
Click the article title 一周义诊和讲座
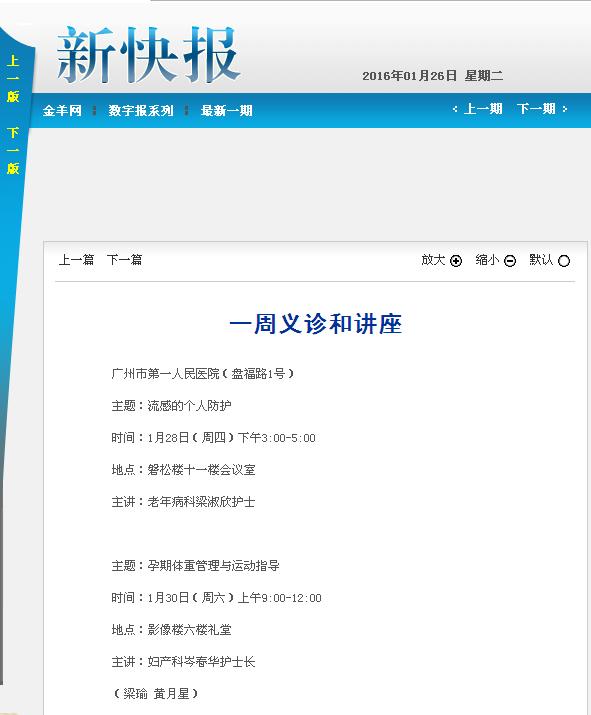pos(316,324)
